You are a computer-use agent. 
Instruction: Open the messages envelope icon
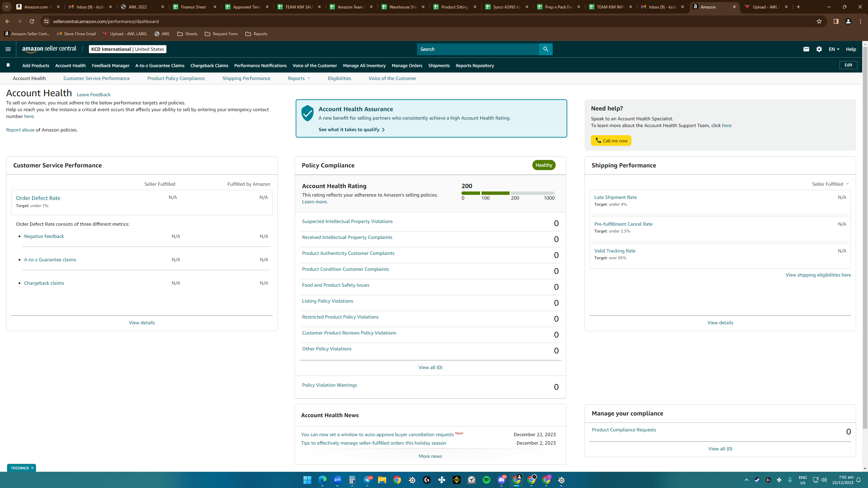click(806, 49)
